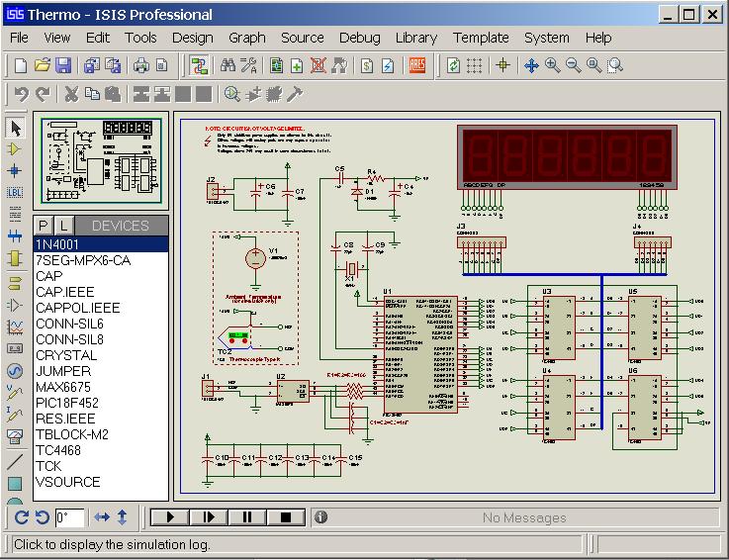Select the Graph mode tool

coord(15,327)
